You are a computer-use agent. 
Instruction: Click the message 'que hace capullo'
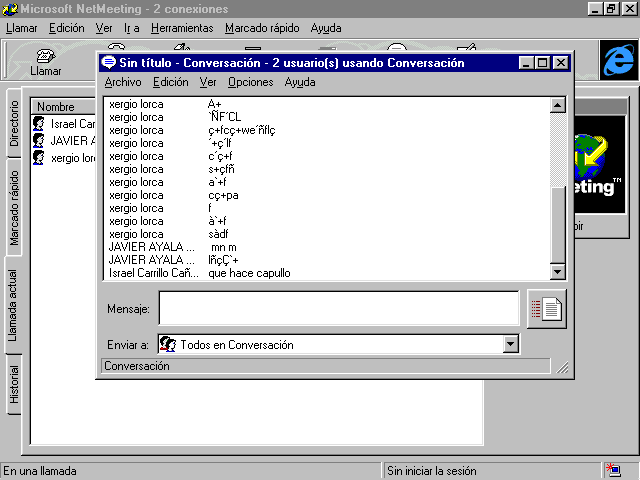point(249,273)
